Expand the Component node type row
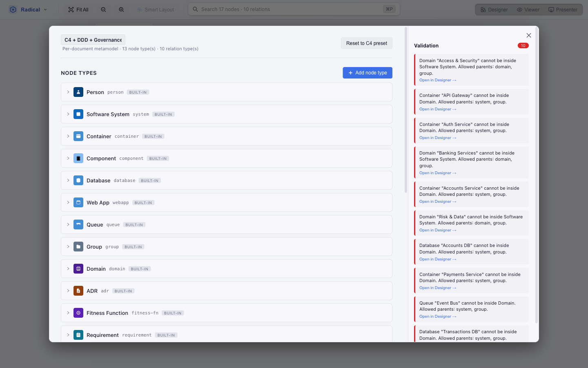Image resolution: width=588 pixels, height=368 pixels. tap(68, 158)
